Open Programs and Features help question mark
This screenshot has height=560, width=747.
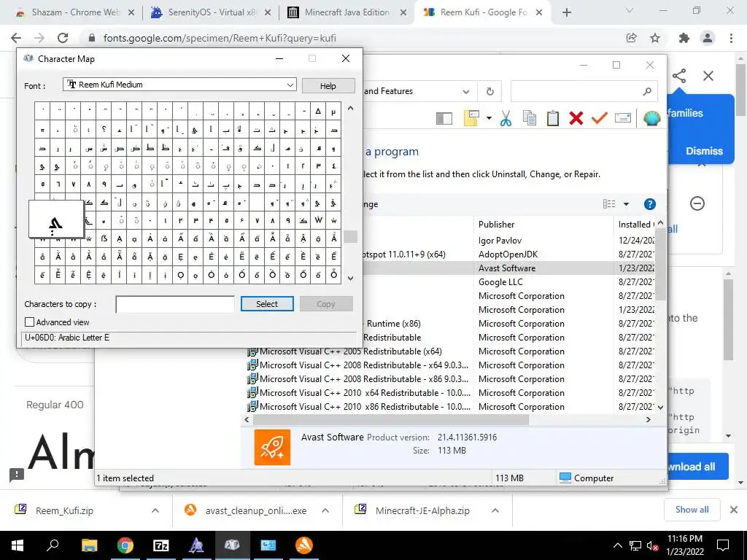tap(649, 204)
